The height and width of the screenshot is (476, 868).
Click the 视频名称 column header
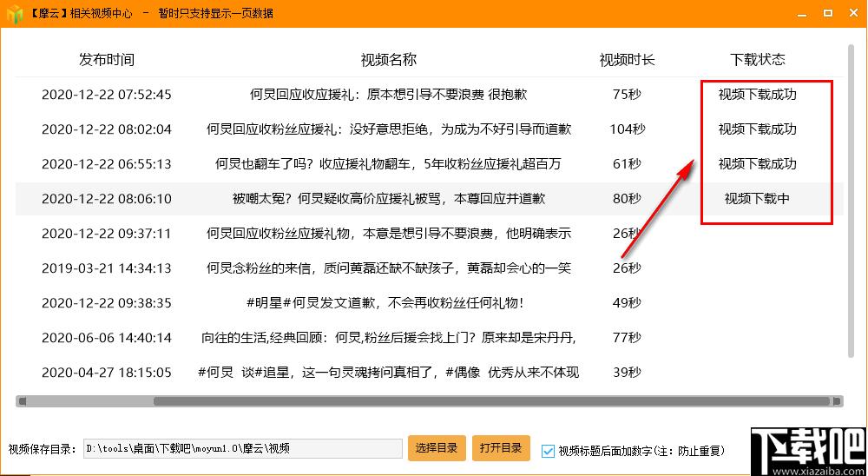click(x=389, y=60)
